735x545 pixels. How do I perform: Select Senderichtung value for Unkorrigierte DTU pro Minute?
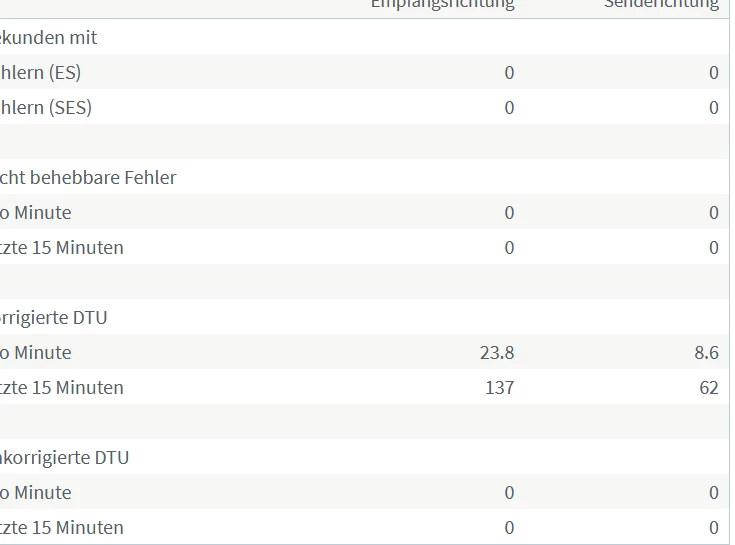point(713,492)
